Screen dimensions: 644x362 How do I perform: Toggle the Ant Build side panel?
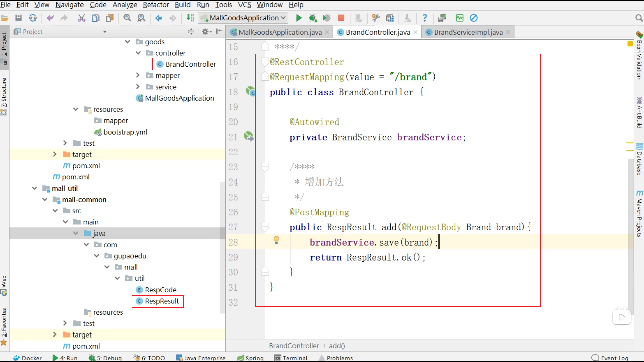point(639,113)
